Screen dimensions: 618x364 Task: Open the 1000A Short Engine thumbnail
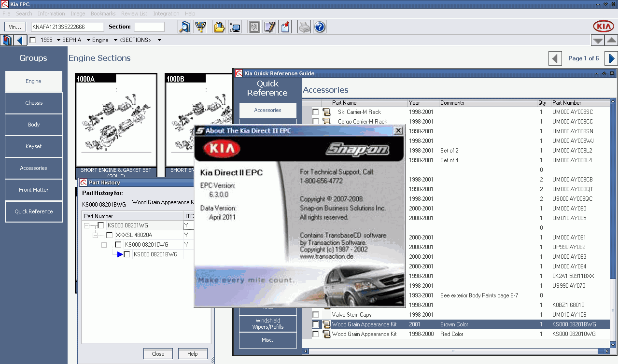pos(116,121)
